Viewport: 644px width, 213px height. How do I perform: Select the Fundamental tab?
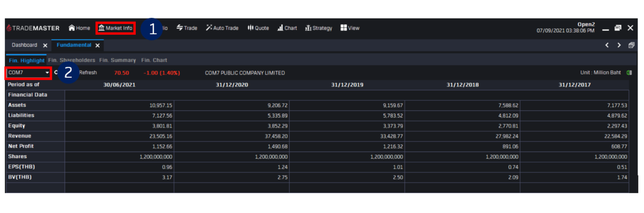pos(74,45)
